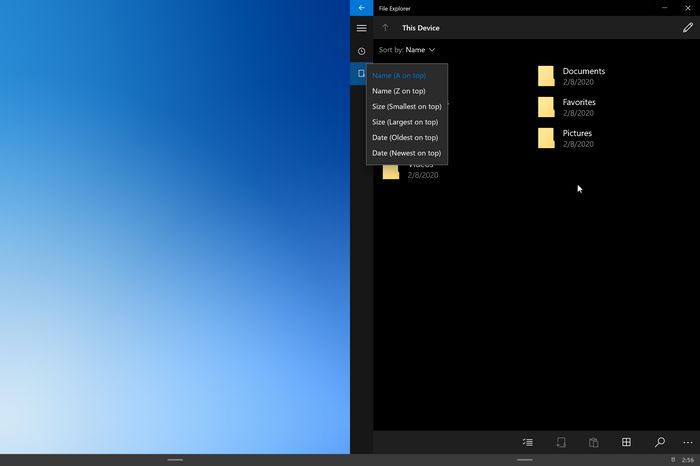The width and height of the screenshot is (700, 466).
Task: Collapse the Sort by Name dropdown
Action: pyautogui.click(x=407, y=50)
